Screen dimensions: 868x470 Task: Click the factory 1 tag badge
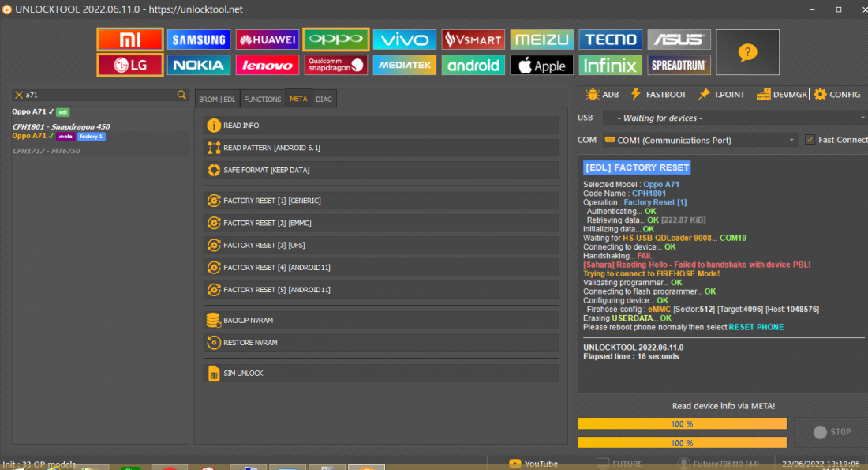91,137
